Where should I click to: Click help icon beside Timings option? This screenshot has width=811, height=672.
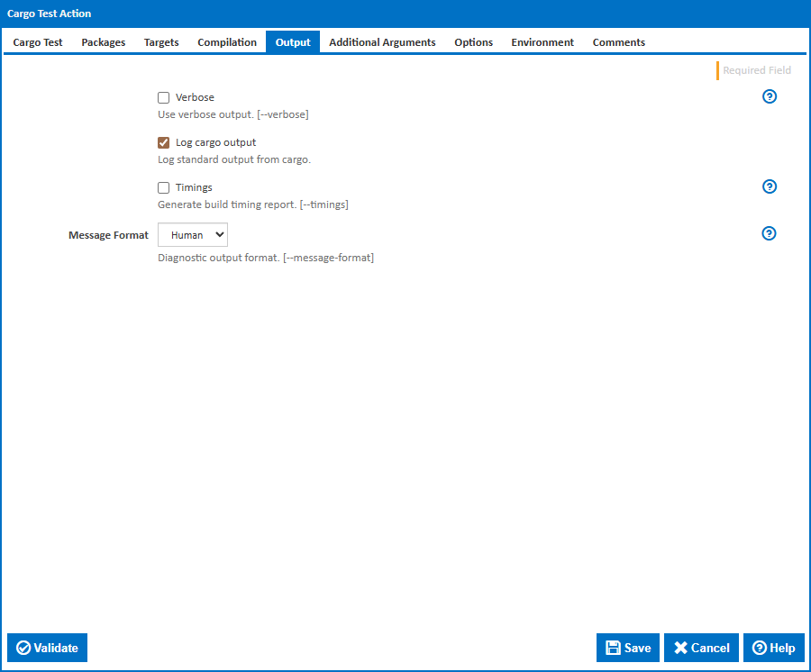(770, 187)
